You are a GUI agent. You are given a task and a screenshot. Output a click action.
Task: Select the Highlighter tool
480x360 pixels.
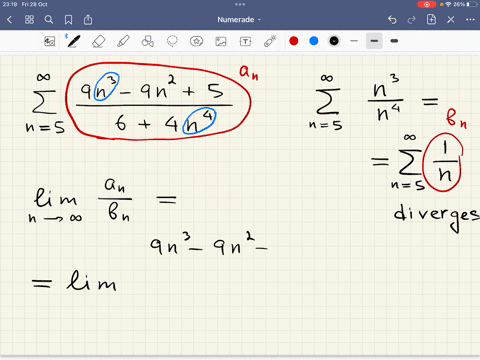click(123, 41)
